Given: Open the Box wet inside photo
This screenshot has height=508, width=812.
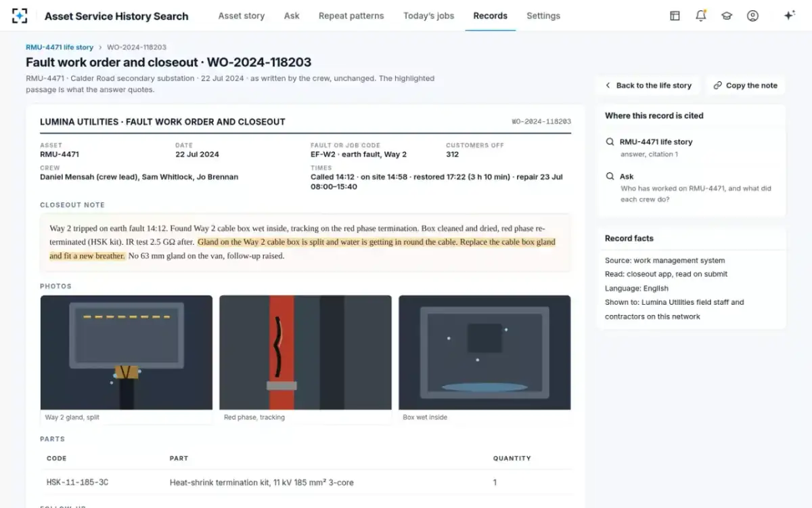Looking at the screenshot, I should click(484, 352).
